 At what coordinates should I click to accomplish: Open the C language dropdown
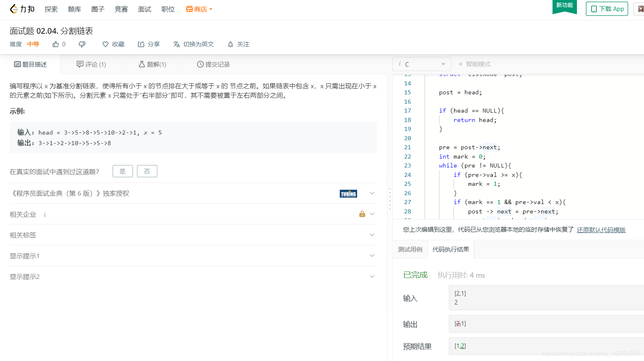coord(422,64)
